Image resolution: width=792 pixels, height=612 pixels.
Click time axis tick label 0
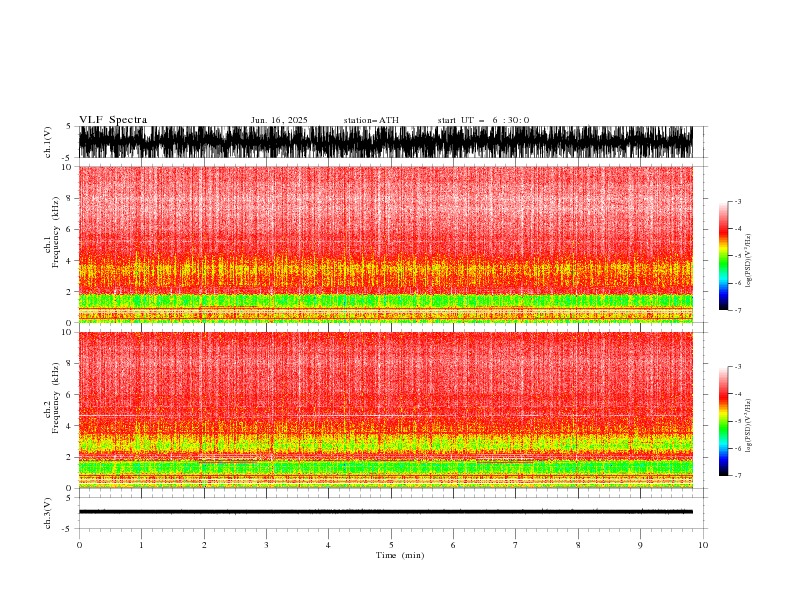pos(79,545)
